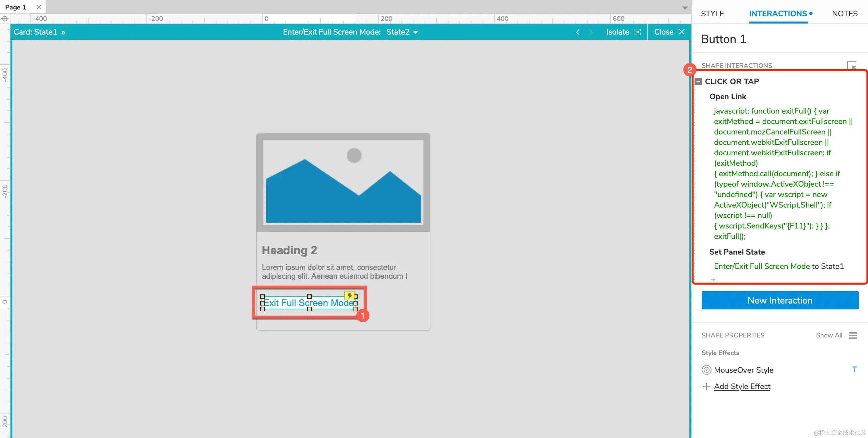Click the plus icon to add action
Screen dimensions: 868x438
click(713, 279)
